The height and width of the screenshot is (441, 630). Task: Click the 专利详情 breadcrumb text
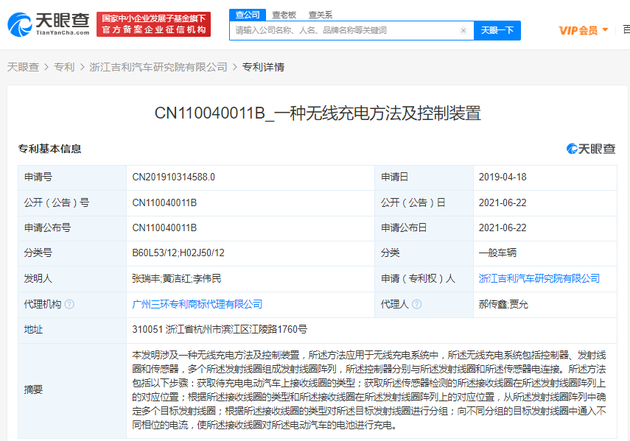(263, 67)
